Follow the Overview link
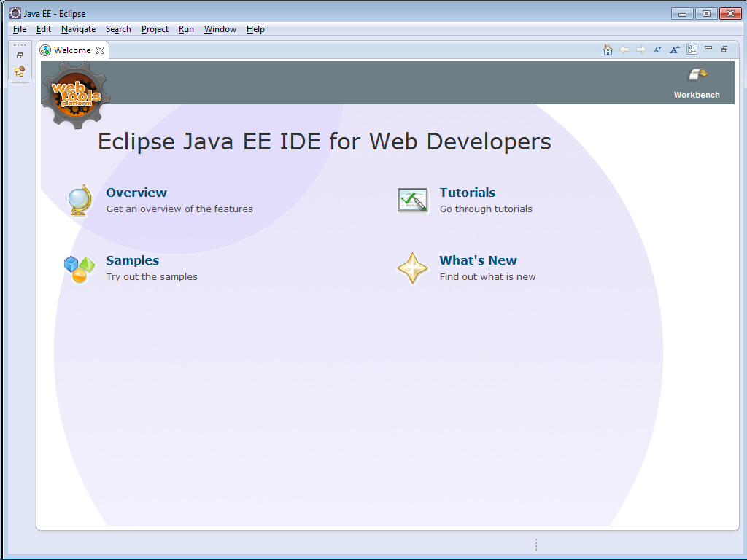This screenshot has height=560, width=747. pyautogui.click(x=136, y=192)
